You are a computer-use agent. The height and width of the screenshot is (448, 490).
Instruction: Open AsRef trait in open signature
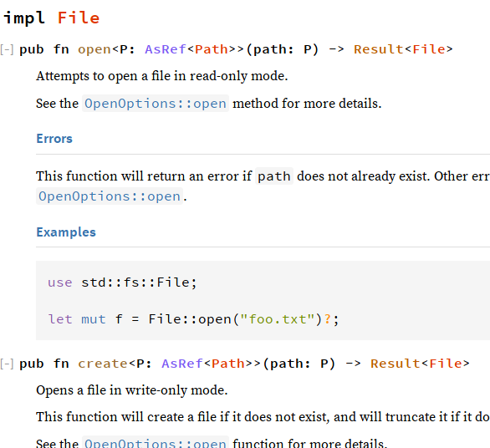(x=166, y=49)
